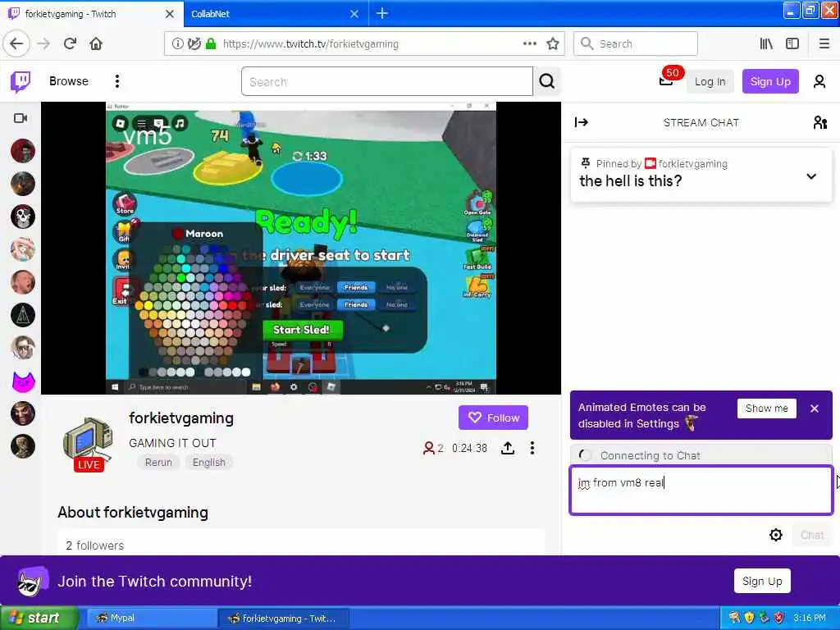Screen dimensions: 840x630
Task: Open the browser library icon
Action: pos(766,44)
